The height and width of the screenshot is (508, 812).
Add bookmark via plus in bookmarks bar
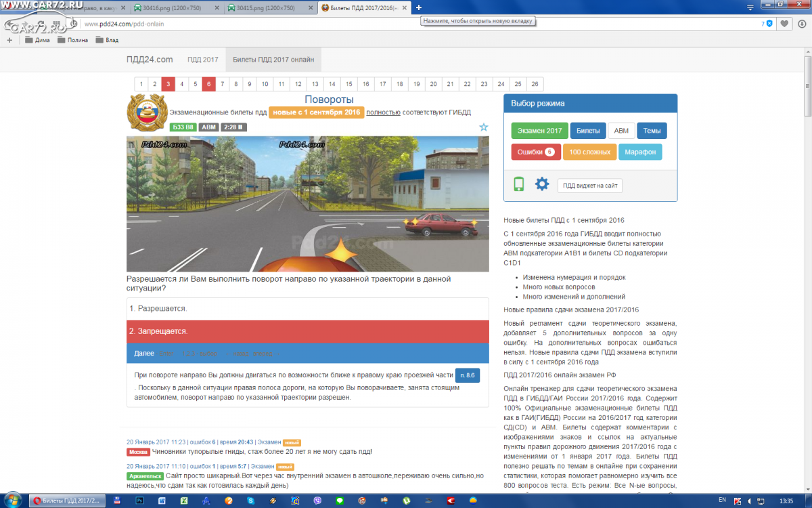pyautogui.click(x=9, y=40)
